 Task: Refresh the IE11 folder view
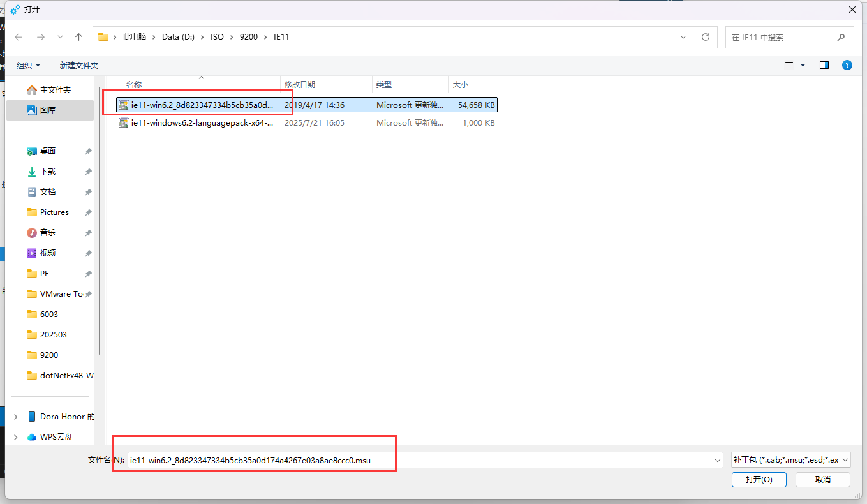[705, 37]
